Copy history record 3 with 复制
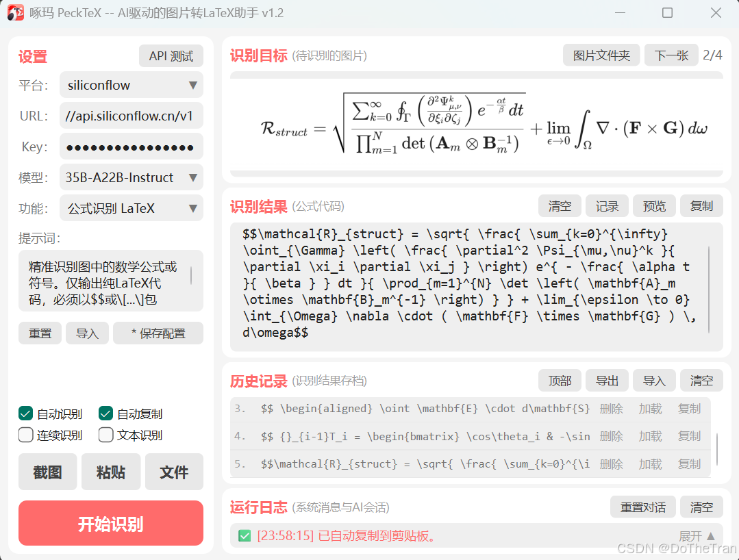Screen dimensions: 739x560 tap(690, 408)
